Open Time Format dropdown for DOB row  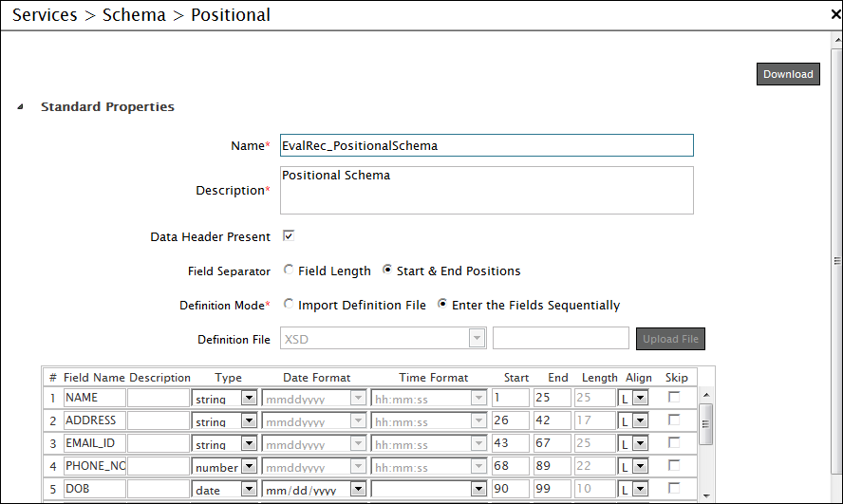(478, 490)
